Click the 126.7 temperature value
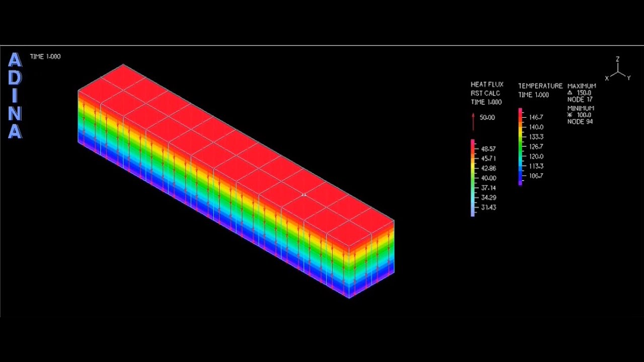Screen dimensions: 644x362 pos(536,147)
